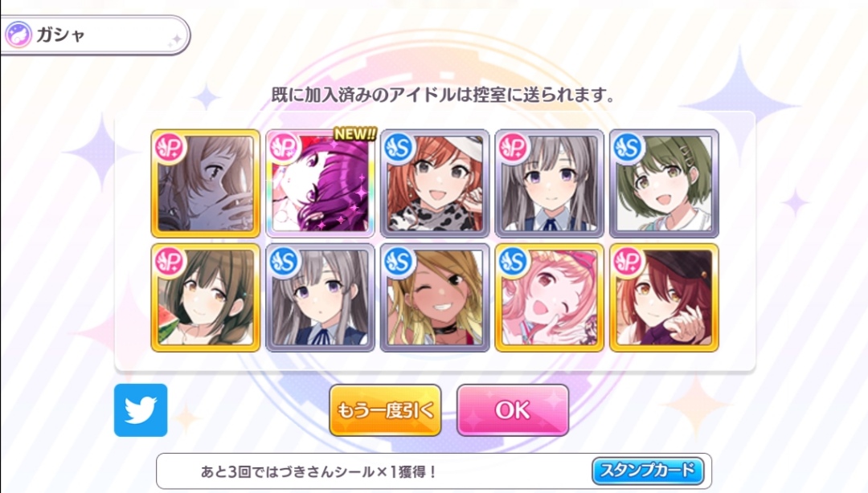868x493 pixels.
Task: Select the idol with black cap card
Action: click(x=664, y=298)
